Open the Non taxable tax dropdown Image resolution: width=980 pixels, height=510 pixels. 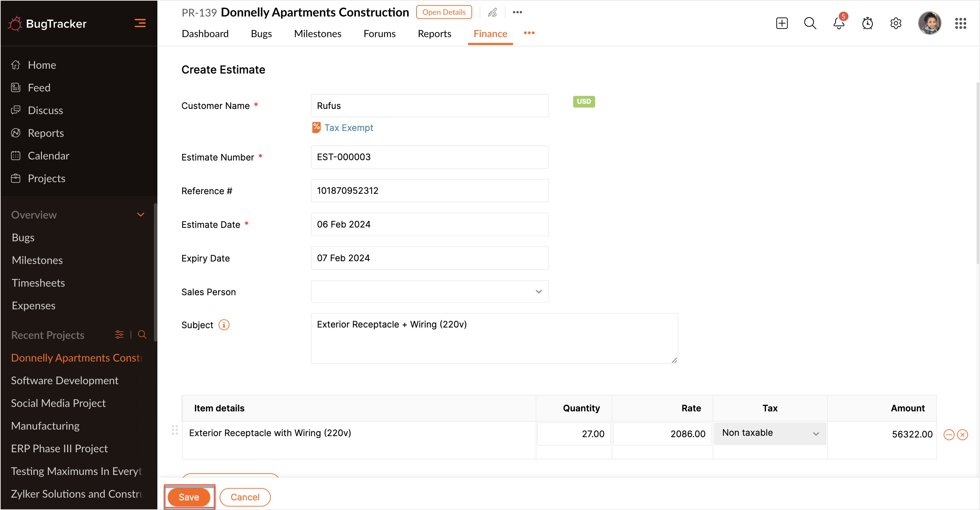770,433
